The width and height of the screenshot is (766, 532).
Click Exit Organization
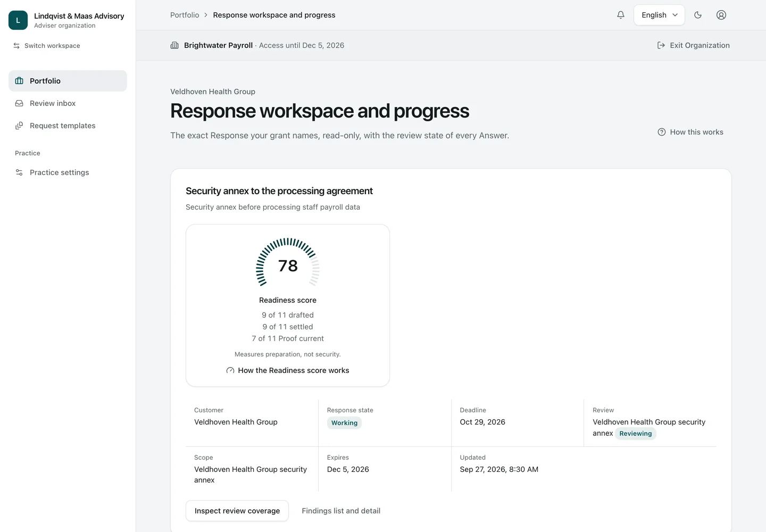click(694, 45)
